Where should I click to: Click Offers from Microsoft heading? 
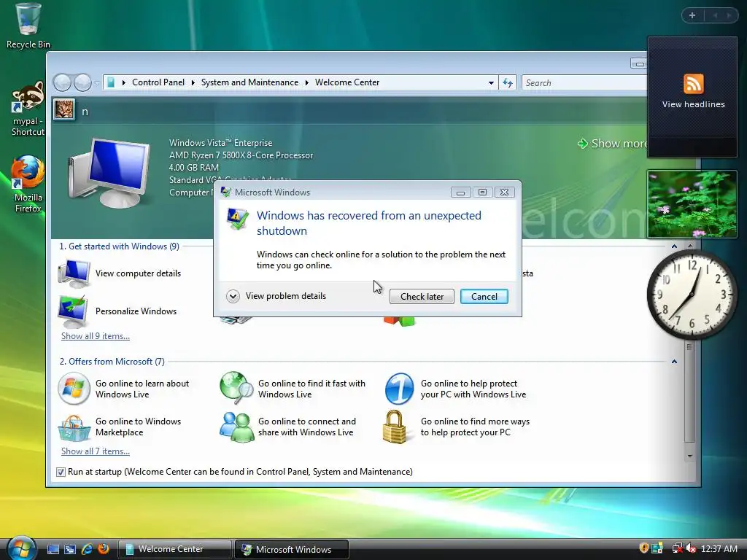112,362
